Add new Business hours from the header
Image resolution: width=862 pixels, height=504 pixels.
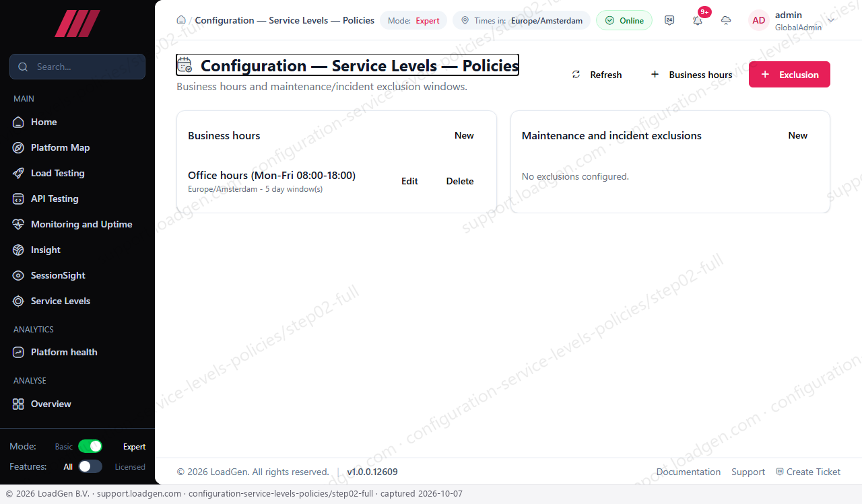click(x=691, y=75)
